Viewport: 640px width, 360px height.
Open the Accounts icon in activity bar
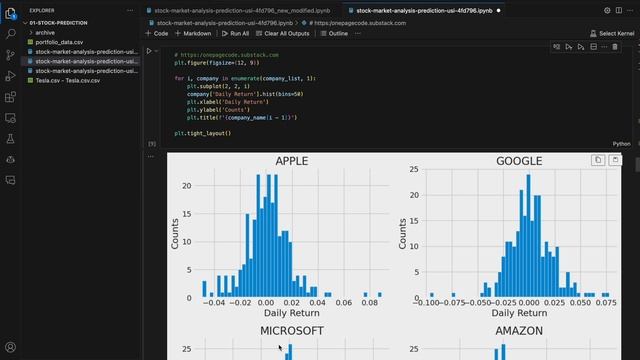click(x=11, y=347)
